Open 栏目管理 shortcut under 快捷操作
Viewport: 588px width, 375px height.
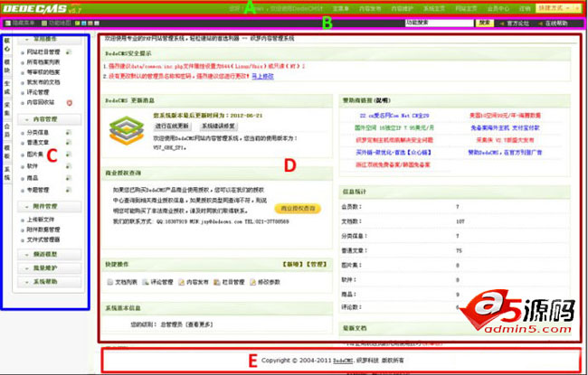229,282
